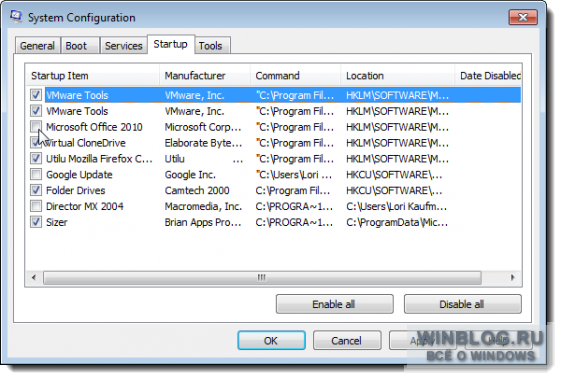The width and height of the screenshot is (561, 379).
Task: Click the Google Inc. manufacturer cell
Action: tap(190, 175)
